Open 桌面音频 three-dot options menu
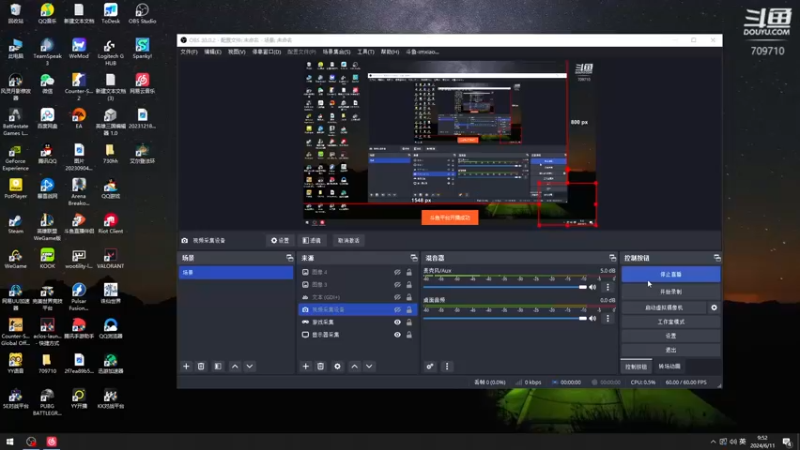Image resolution: width=800 pixels, height=450 pixels. (608, 318)
